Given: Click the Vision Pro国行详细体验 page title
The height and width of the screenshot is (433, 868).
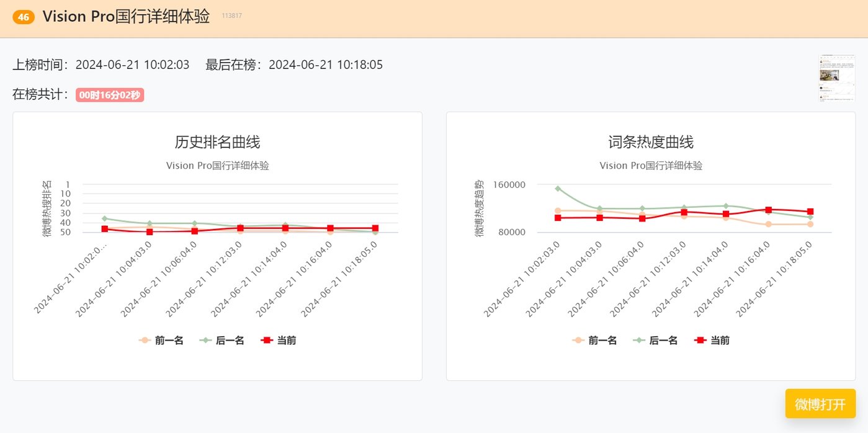Looking at the screenshot, I should [126, 17].
